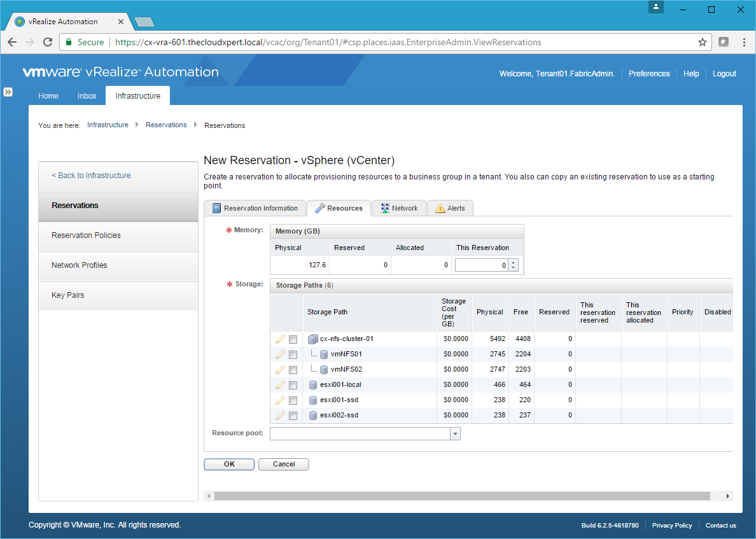Image resolution: width=756 pixels, height=539 pixels.
Task: Open the Resource pool dropdown
Action: point(455,434)
